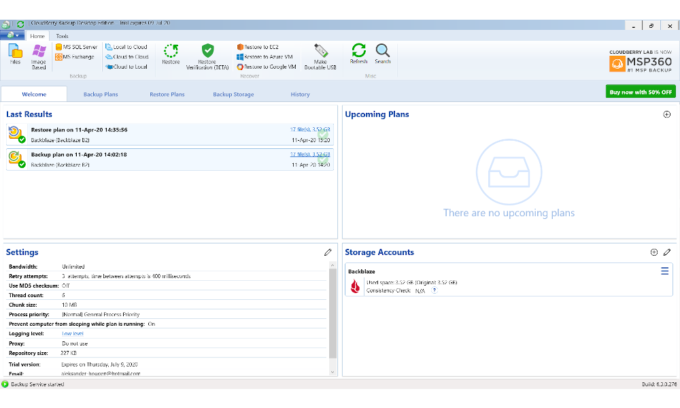Screen dimensions: 680x408
Task: Click the Low level logging link
Action: 72,333
